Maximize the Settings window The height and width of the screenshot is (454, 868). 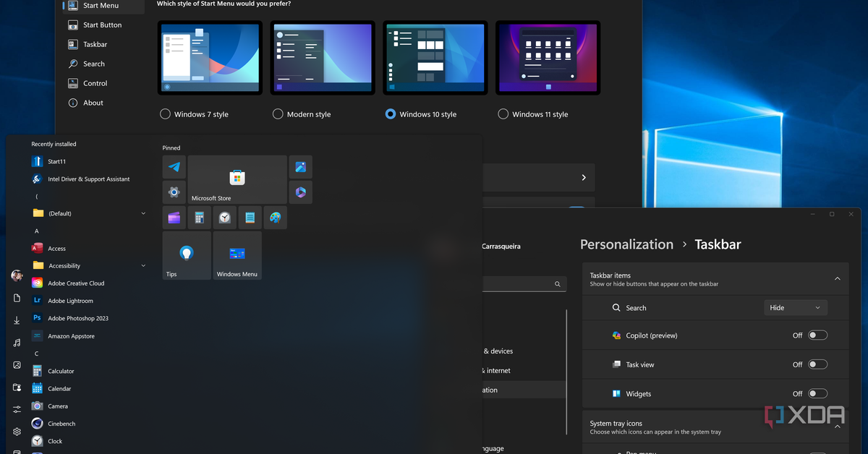[832, 214]
